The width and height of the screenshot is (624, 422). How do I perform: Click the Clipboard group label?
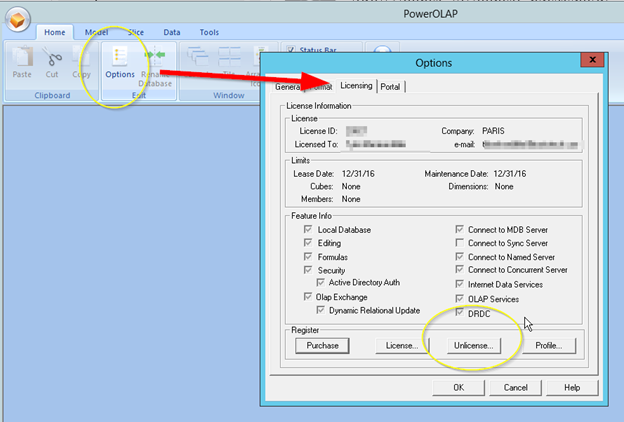tap(52, 96)
